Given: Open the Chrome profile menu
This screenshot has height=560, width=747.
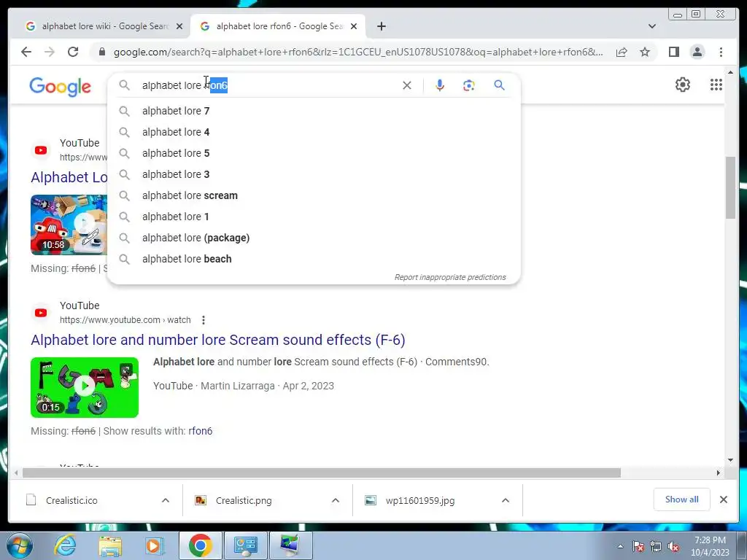Looking at the screenshot, I should click(x=697, y=52).
